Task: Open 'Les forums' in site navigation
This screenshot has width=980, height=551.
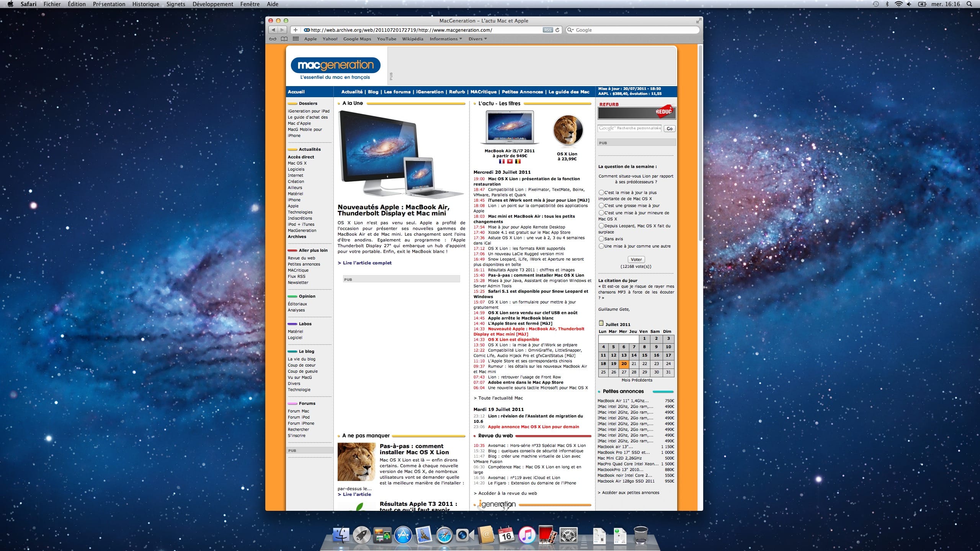Action: coord(397,92)
